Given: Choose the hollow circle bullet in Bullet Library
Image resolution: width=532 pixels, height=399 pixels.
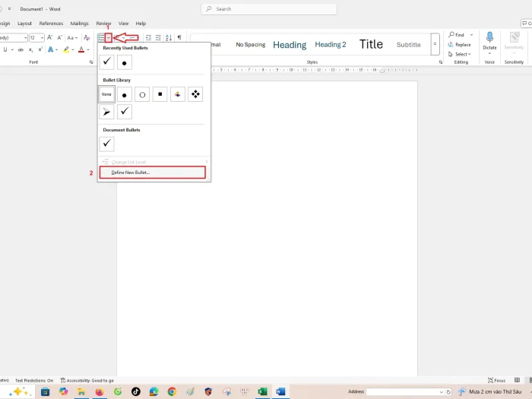Looking at the screenshot, I should pyautogui.click(x=143, y=94).
